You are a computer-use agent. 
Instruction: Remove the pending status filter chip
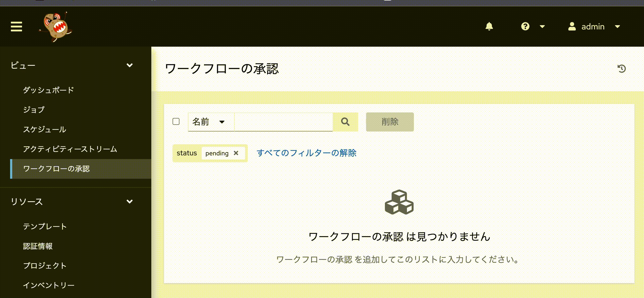(x=236, y=153)
